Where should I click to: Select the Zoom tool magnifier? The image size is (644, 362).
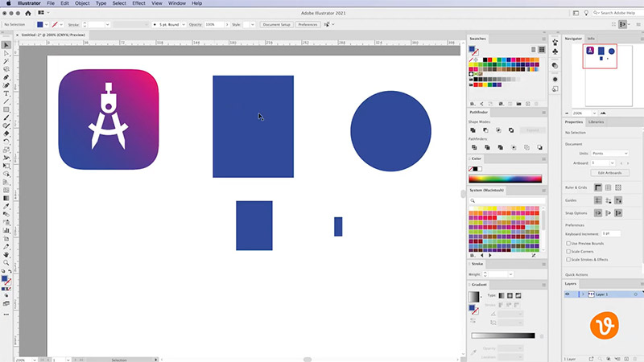(x=6, y=263)
